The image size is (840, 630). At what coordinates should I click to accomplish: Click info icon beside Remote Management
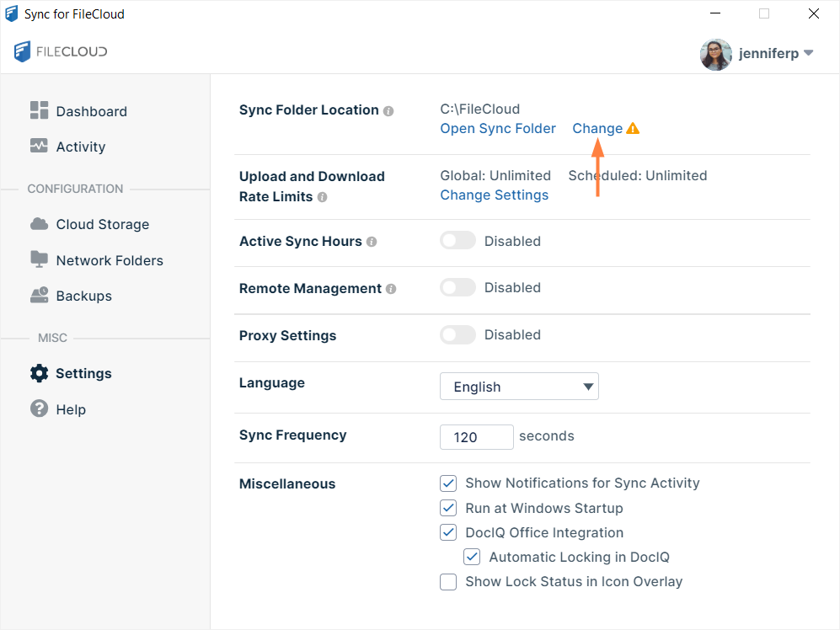tap(391, 289)
